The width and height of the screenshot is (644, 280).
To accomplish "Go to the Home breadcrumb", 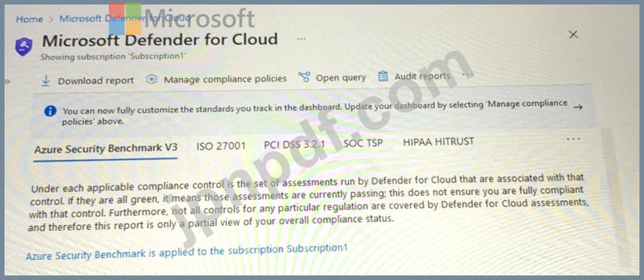I will 29,19.
